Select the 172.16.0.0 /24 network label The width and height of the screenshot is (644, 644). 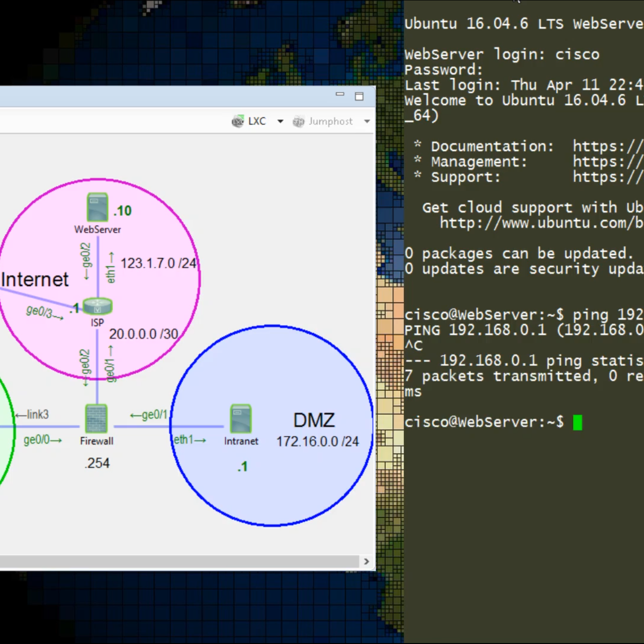317,441
